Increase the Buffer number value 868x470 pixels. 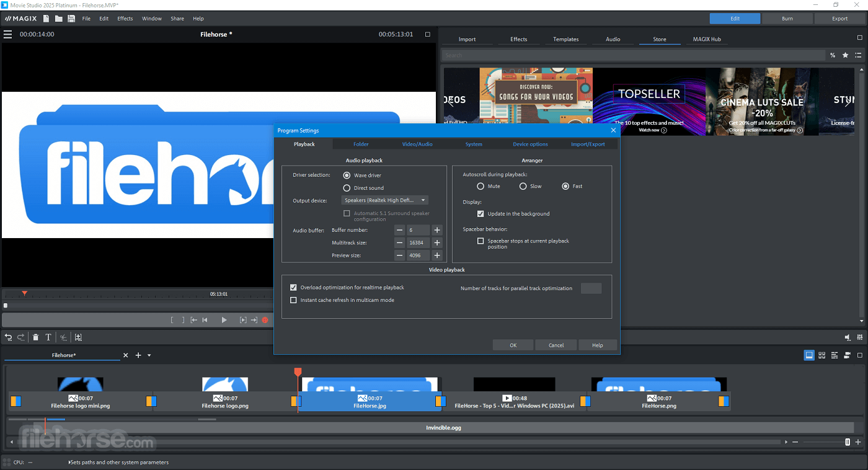[437, 230]
